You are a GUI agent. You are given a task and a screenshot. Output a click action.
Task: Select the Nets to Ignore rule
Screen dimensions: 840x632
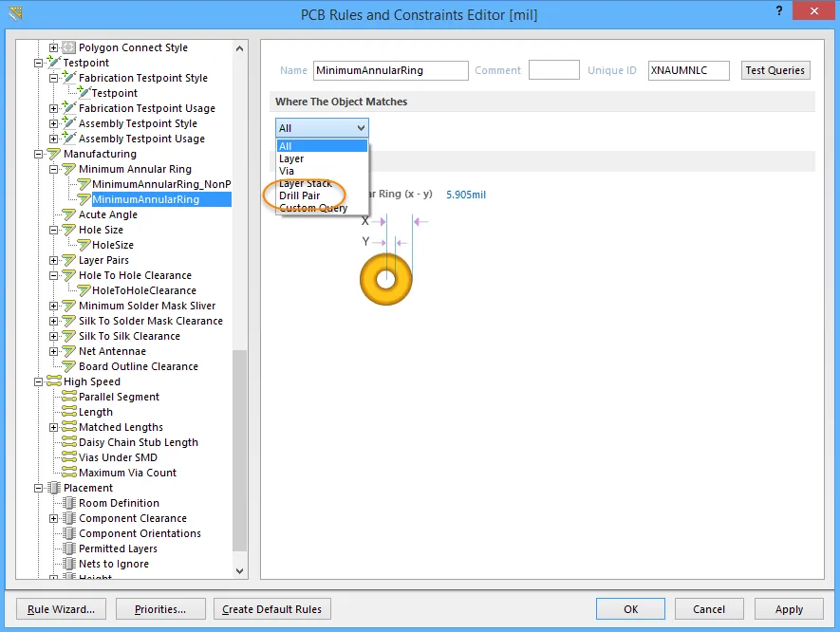[x=114, y=564]
